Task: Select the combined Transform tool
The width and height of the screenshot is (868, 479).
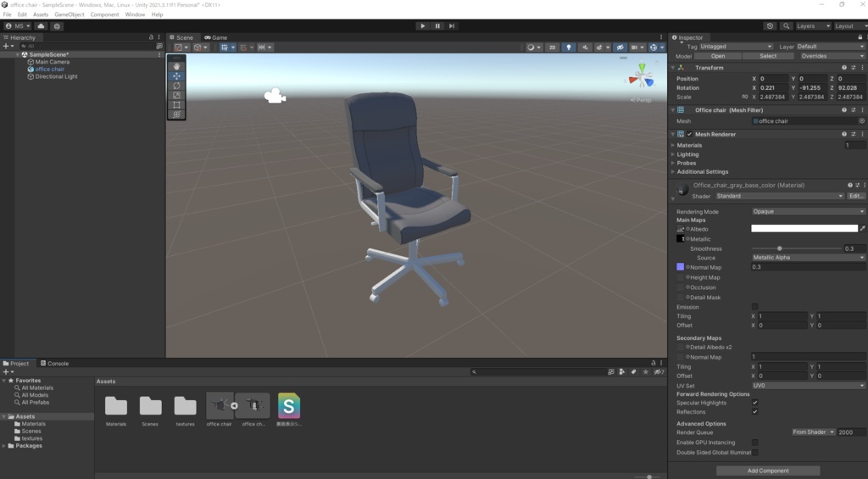Action: [x=176, y=114]
